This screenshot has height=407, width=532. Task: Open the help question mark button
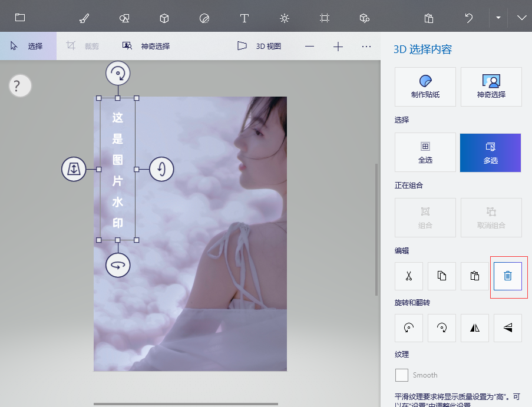click(20, 86)
